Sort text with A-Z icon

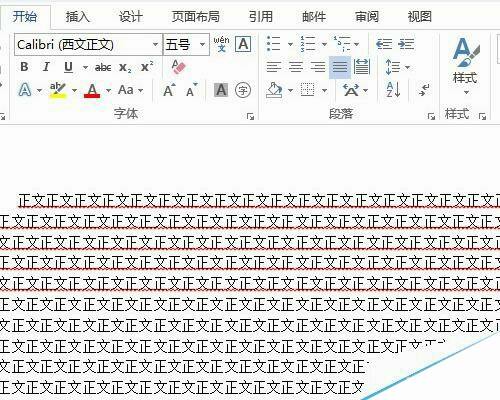[x=393, y=90]
